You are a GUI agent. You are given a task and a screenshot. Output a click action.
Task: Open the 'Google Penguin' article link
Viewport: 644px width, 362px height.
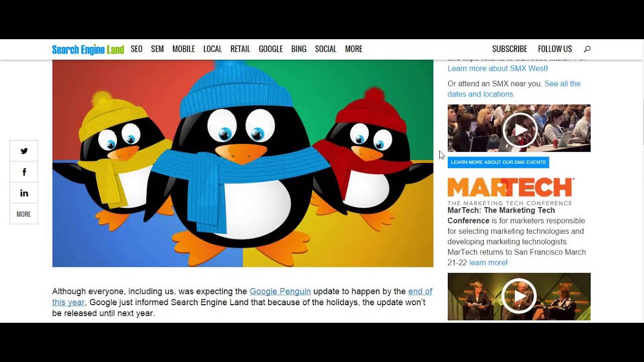[x=280, y=291]
